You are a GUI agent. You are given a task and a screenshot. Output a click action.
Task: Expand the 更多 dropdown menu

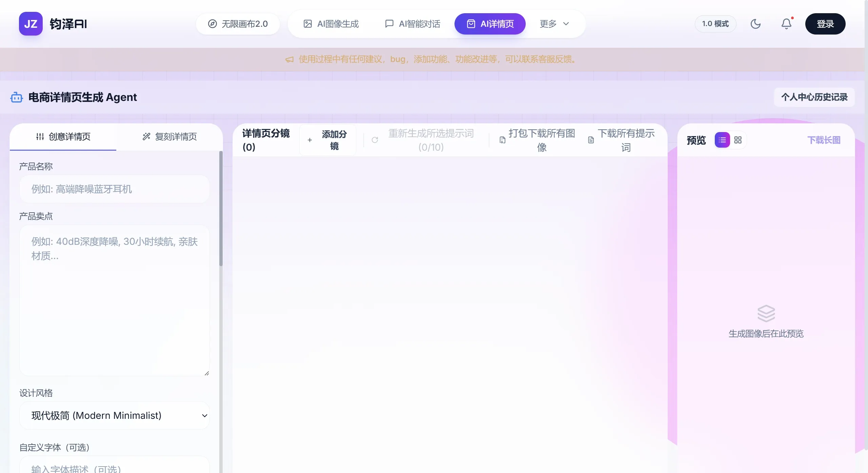point(554,24)
